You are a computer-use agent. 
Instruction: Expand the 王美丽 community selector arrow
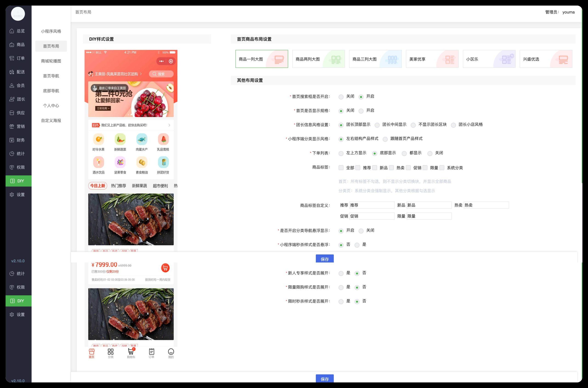141,74
